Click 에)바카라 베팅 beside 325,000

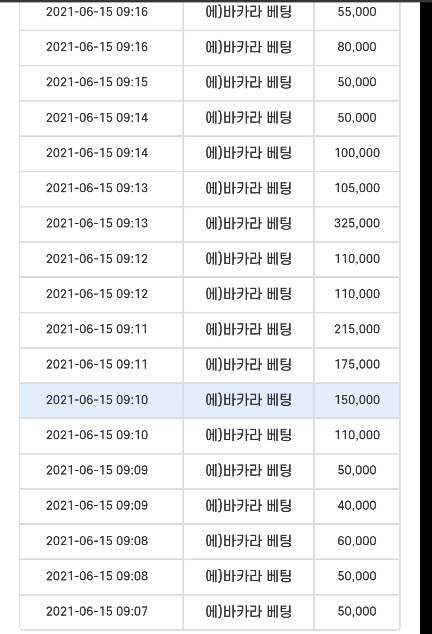click(x=248, y=224)
